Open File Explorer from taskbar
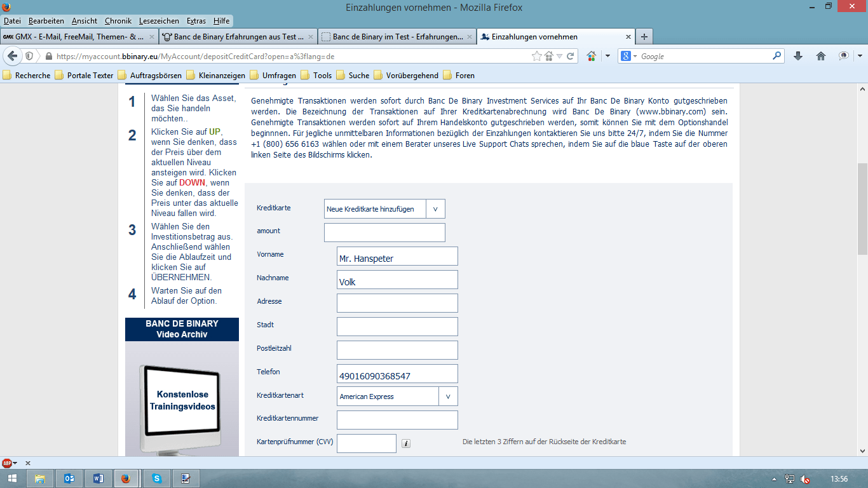 40,478
